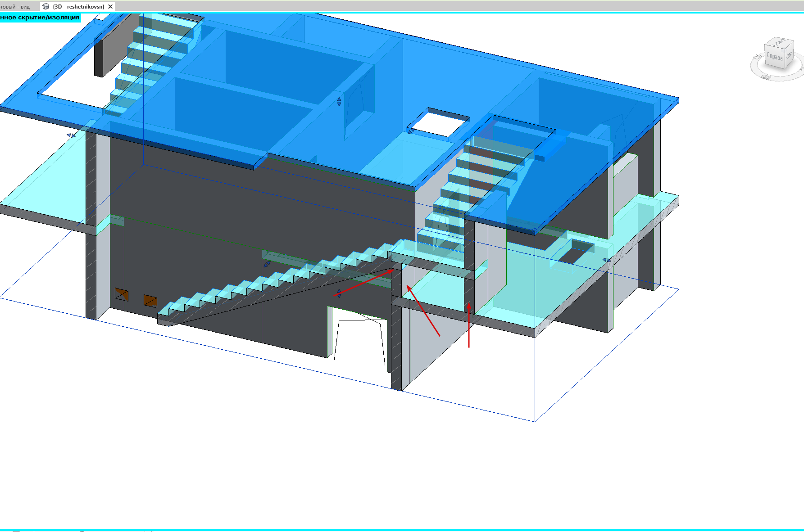Click the section box grip beside the left wall

tap(71, 135)
